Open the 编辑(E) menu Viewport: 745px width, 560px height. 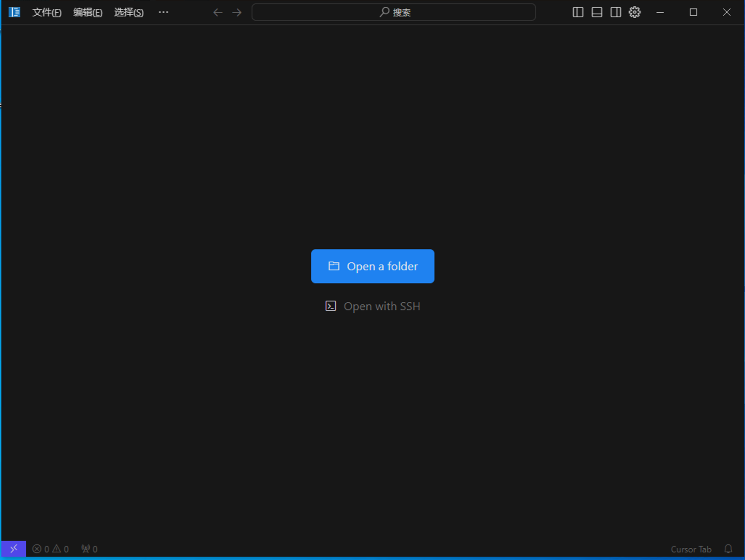pyautogui.click(x=87, y=12)
